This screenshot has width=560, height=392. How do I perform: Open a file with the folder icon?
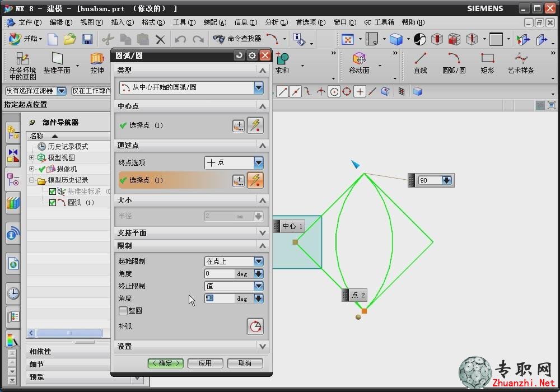[70, 39]
